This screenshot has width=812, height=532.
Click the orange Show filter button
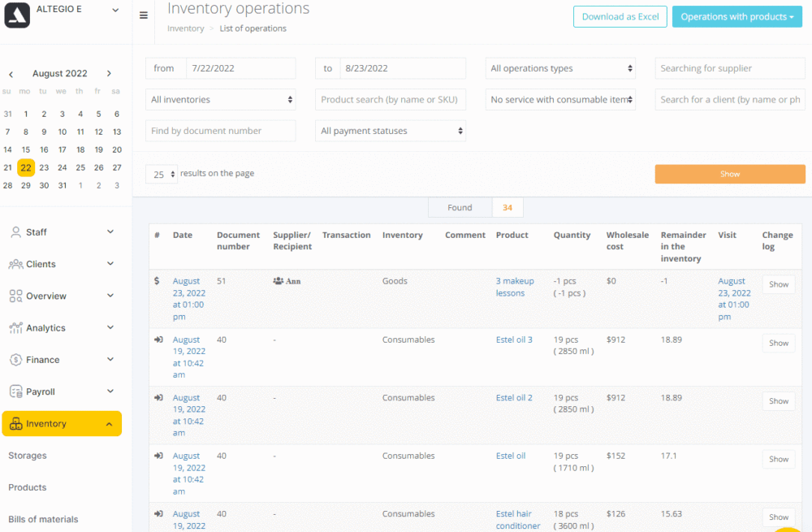730,174
